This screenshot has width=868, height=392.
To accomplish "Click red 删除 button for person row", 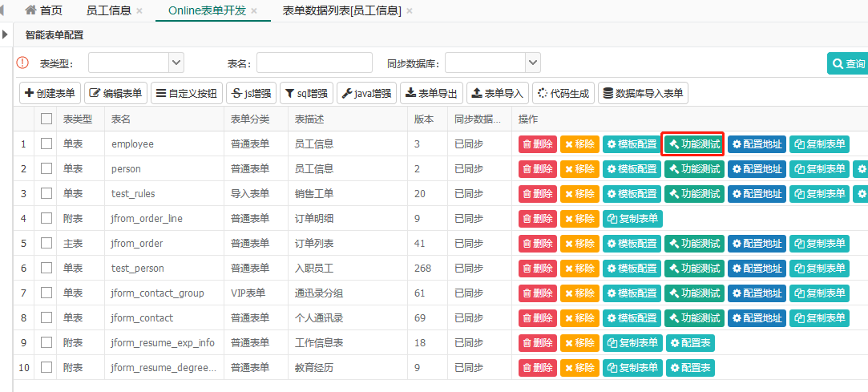I will coord(538,169).
